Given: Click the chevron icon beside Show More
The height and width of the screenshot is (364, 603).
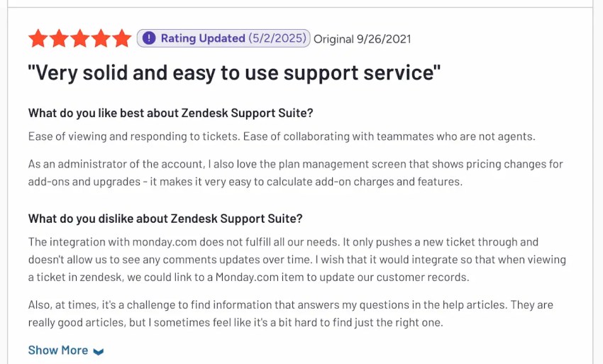Looking at the screenshot, I should pos(99,351).
